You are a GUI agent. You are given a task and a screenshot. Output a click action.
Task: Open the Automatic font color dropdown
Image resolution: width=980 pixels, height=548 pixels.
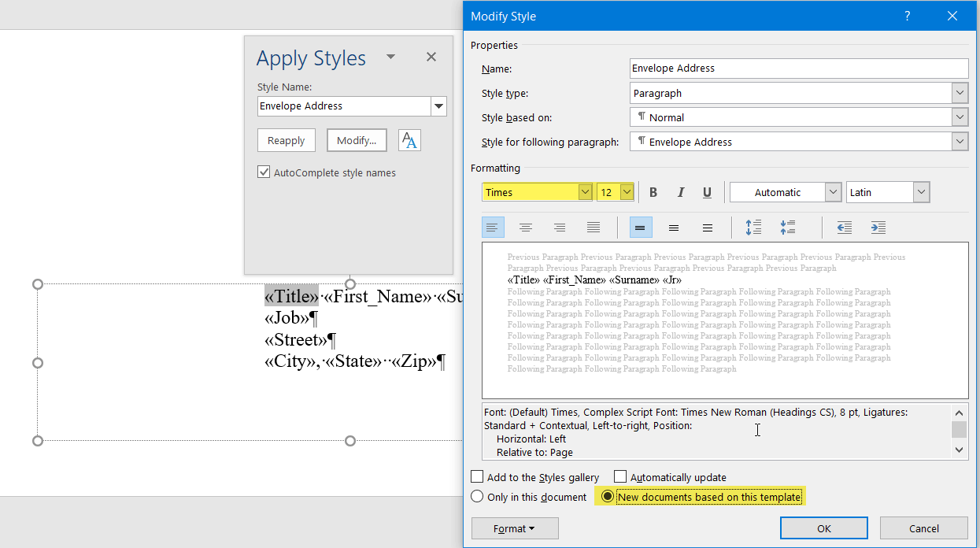[833, 192]
